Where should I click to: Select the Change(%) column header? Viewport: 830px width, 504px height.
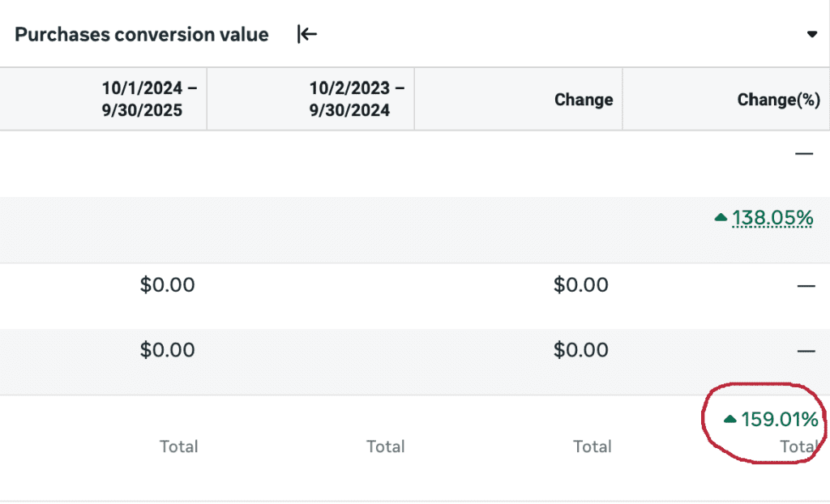pos(778,100)
